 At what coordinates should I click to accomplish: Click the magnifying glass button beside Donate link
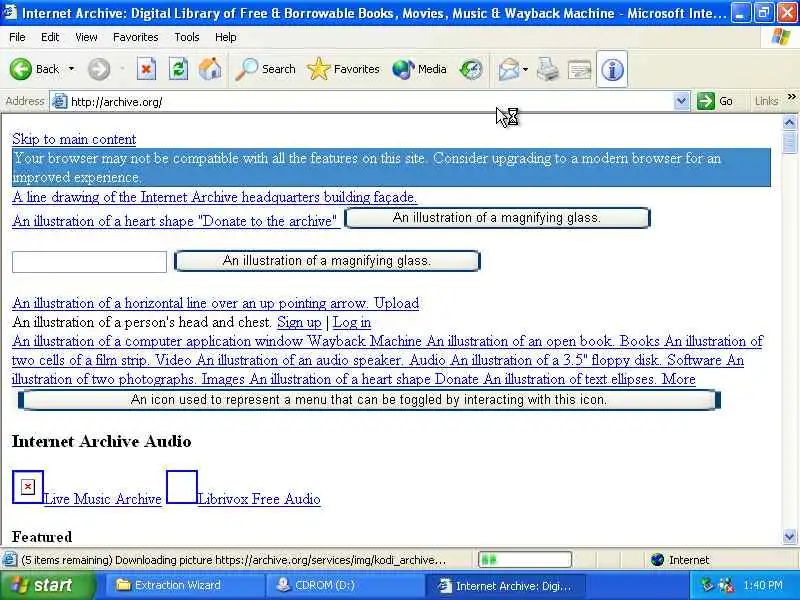(497, 218)
